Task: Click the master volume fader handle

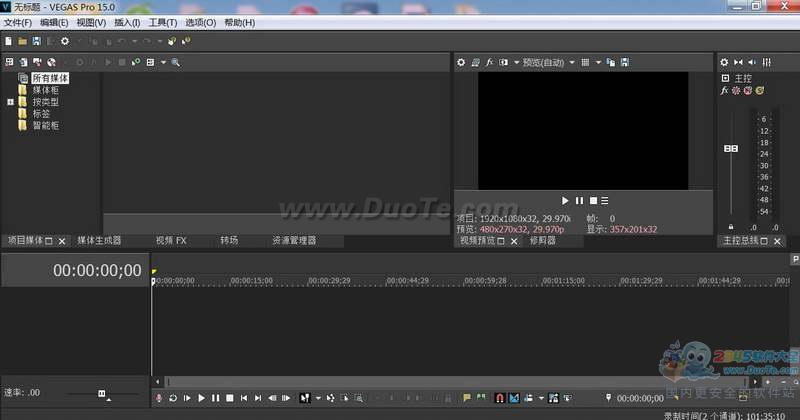Action: (731, 149)
